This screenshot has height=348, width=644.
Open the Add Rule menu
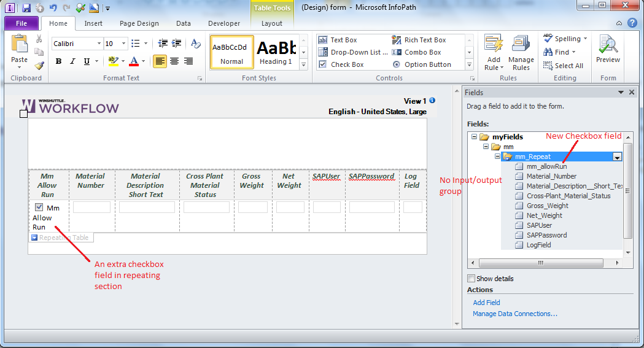(494, 53)
